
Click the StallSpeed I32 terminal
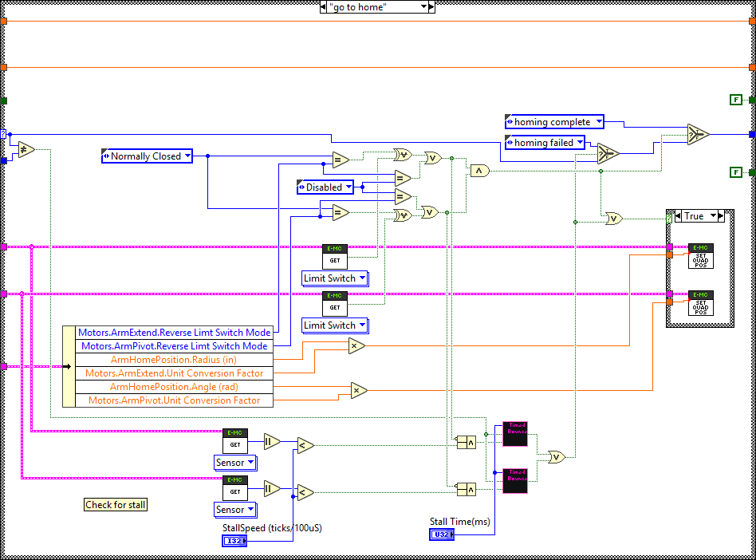point(234,541)
